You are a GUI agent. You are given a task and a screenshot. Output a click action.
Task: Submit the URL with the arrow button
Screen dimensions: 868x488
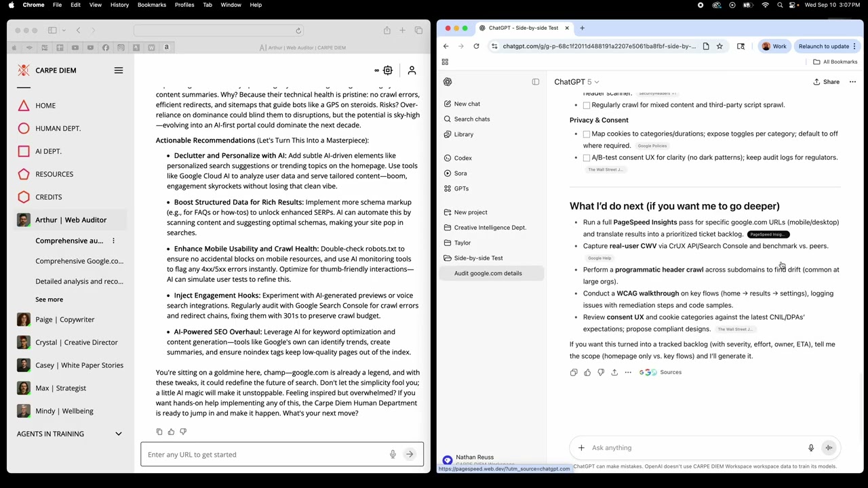[410, 455]
